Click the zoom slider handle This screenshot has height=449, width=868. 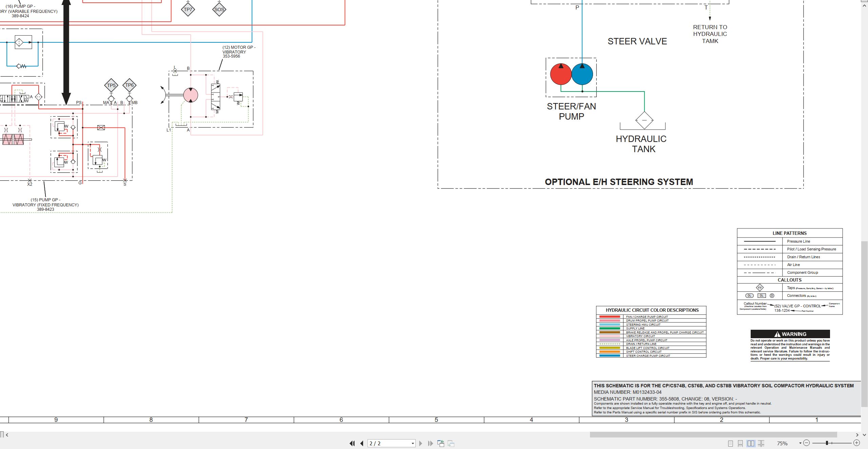pyautogui.click(x=827, y=443)
